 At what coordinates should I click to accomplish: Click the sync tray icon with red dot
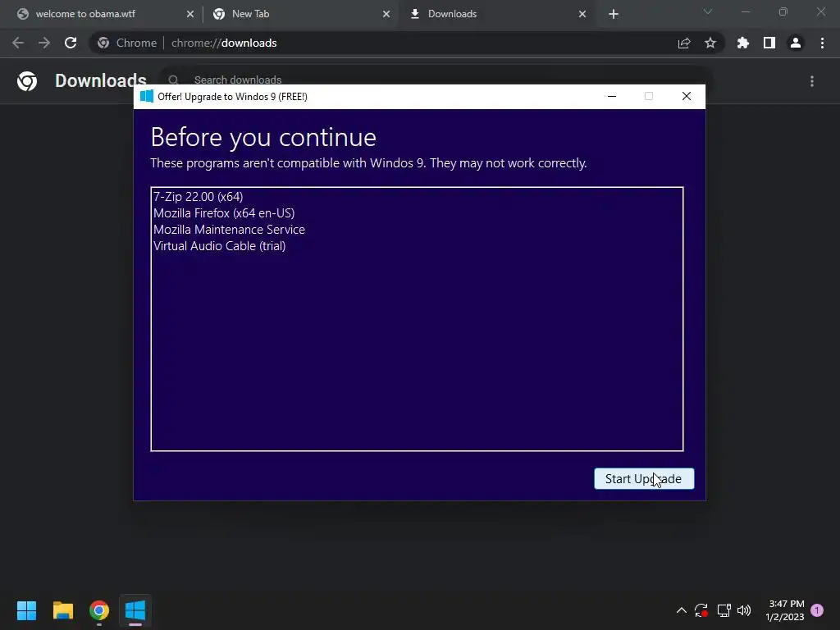pos(701,610)
